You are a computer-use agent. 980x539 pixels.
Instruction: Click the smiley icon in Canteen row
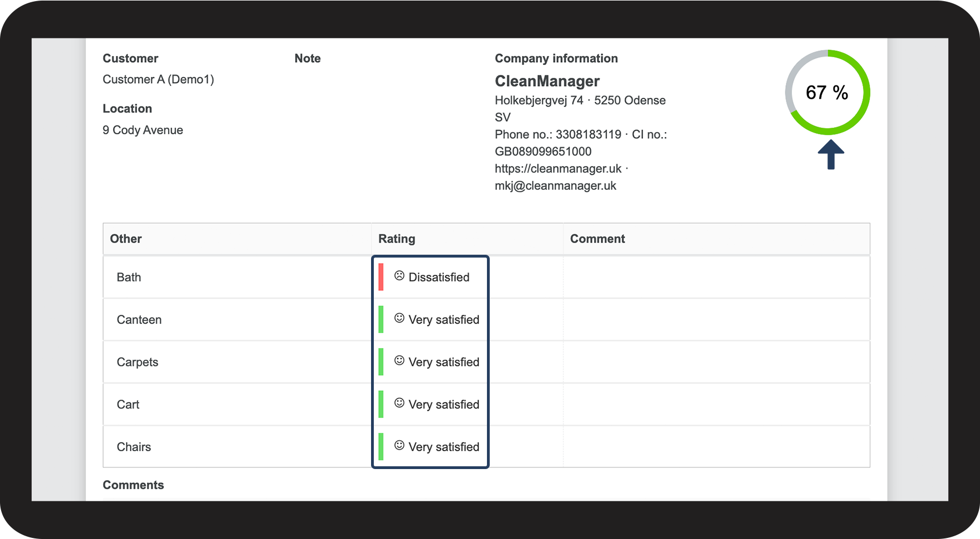click(399, 318)
